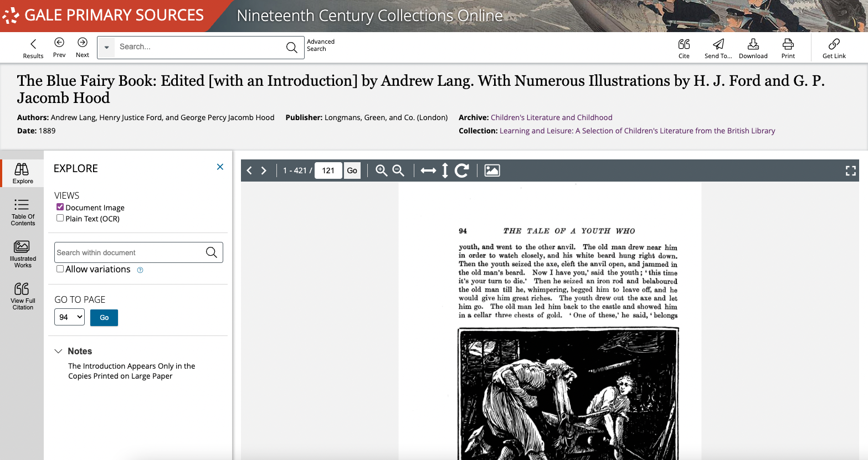
Task: Open the Send To option
Action: pyautogui.click(x=718, y=48)
